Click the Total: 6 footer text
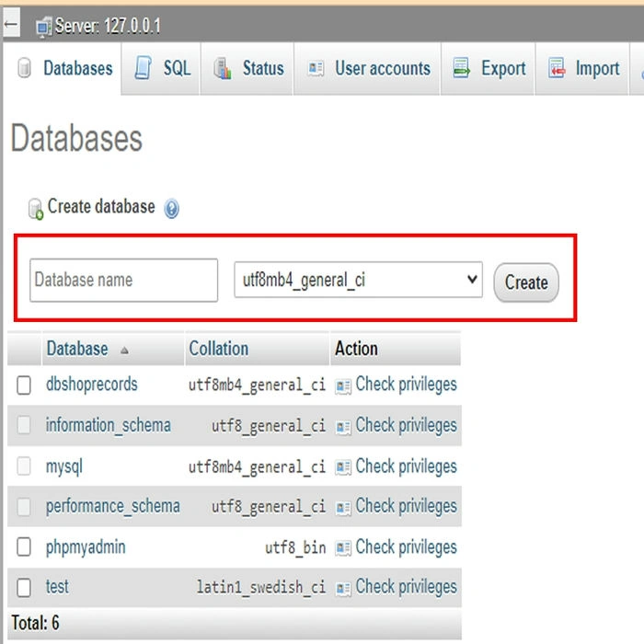Screen dimensions: 644x644 [x=35, y=623]
